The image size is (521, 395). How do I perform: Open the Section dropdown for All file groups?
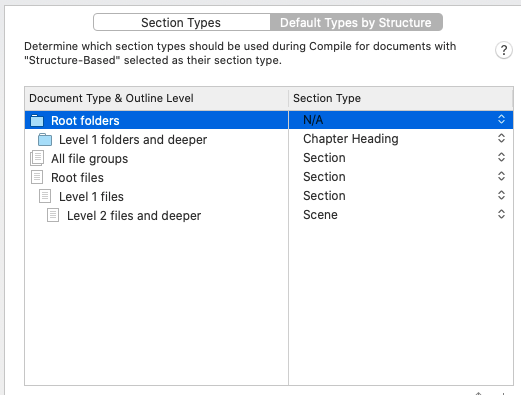(501, 157)
